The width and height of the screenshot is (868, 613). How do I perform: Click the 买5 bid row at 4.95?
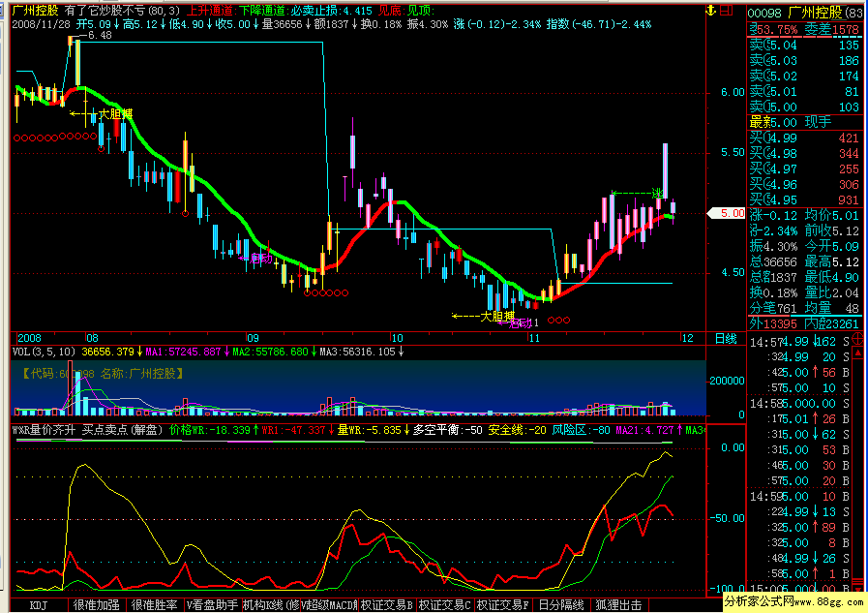804,199
